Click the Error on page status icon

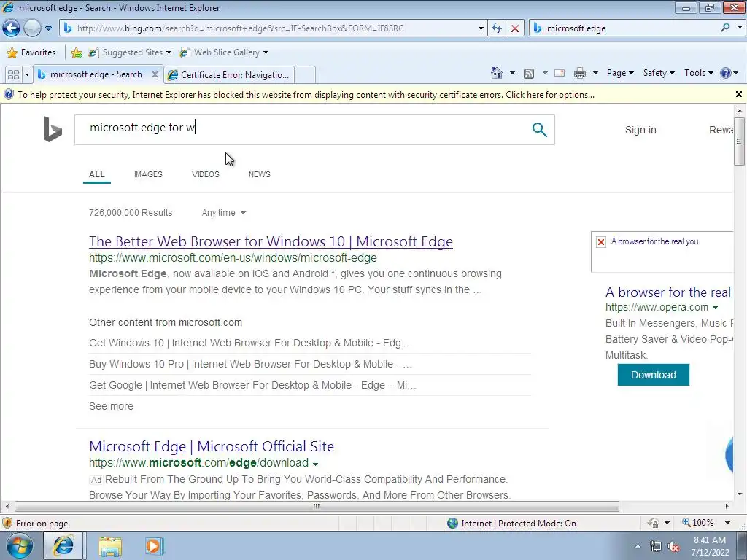(7, 524)
